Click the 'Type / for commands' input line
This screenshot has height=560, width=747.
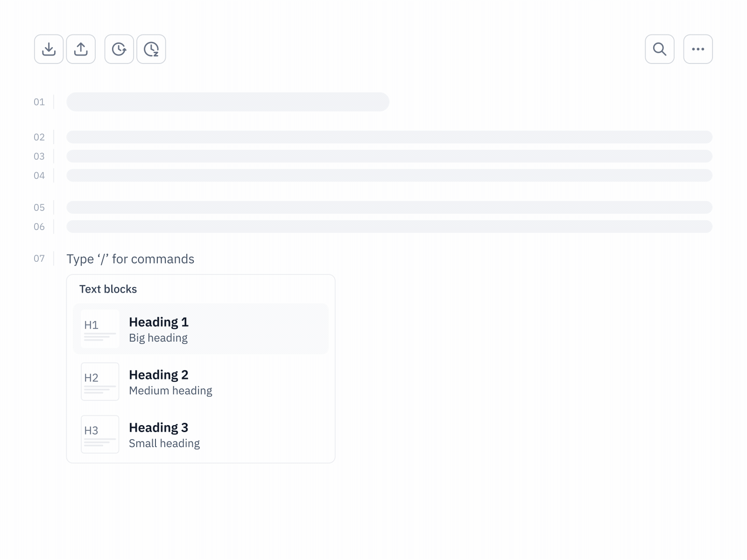[x=130, y=259]
